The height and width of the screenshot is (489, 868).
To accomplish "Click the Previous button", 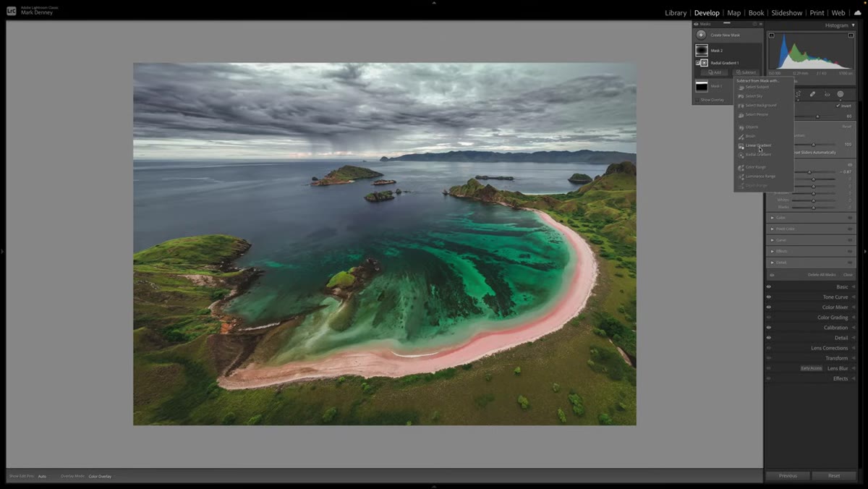I will click(x=788, y=476).
